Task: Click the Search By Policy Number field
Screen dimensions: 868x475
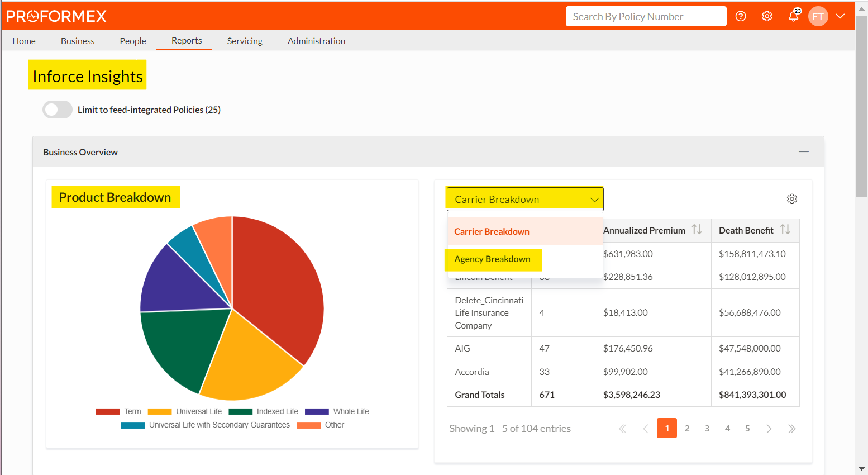Action: tap(646, 16)
